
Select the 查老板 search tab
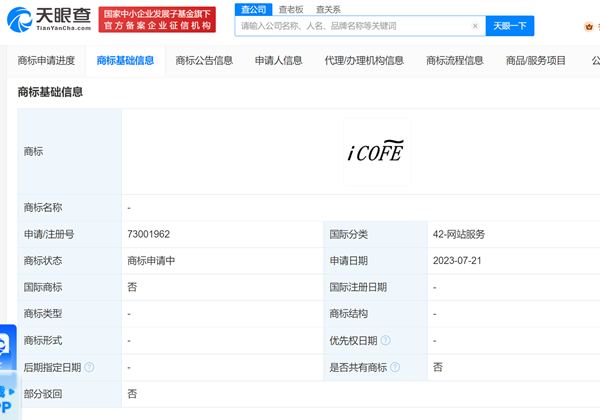coord(290,8)
